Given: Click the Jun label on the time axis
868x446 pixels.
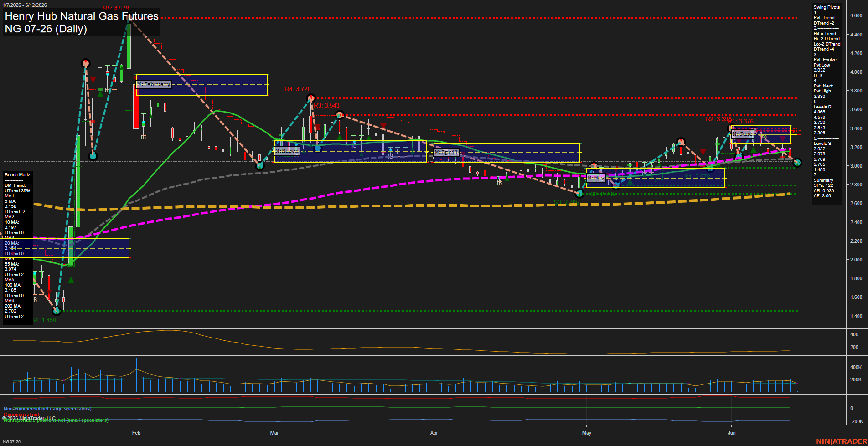Looking at the screenshot, I should point(732,433).
